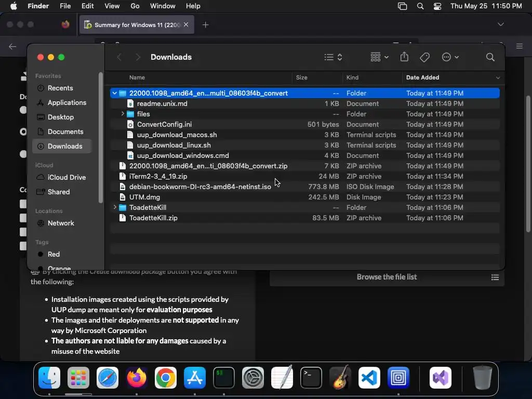The image size is (532, 399).
Task: Open App Store in the Dock
Action: click(x=195, y=378)
